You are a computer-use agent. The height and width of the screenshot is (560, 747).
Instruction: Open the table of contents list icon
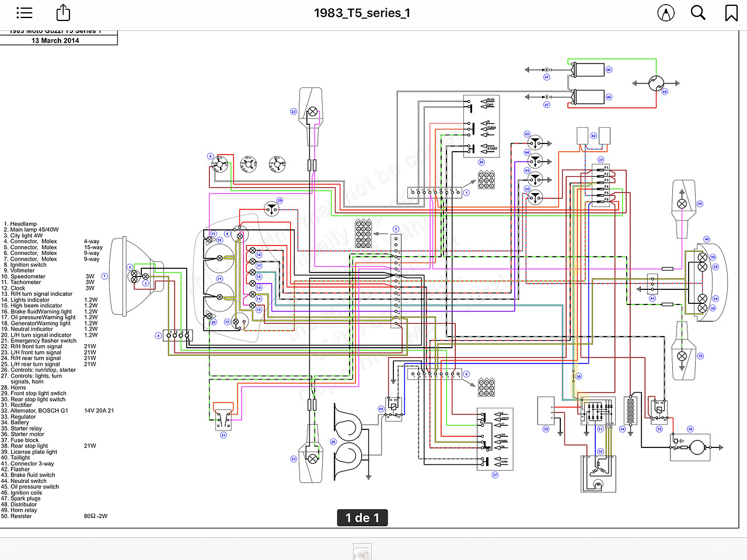pos(25,13)
